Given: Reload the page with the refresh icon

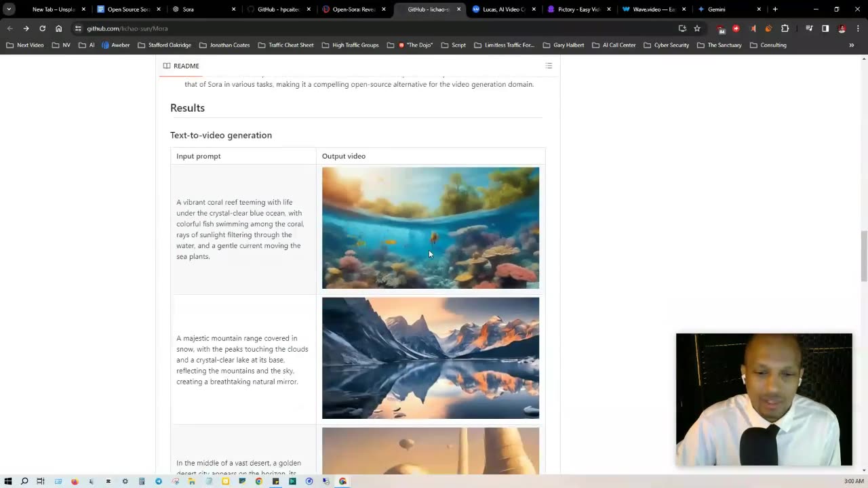Looking at the screenshot, I should (x=42, y=28).
